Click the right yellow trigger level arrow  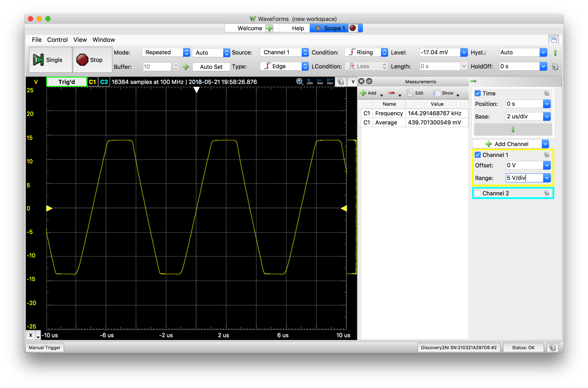tap(344, 208)
